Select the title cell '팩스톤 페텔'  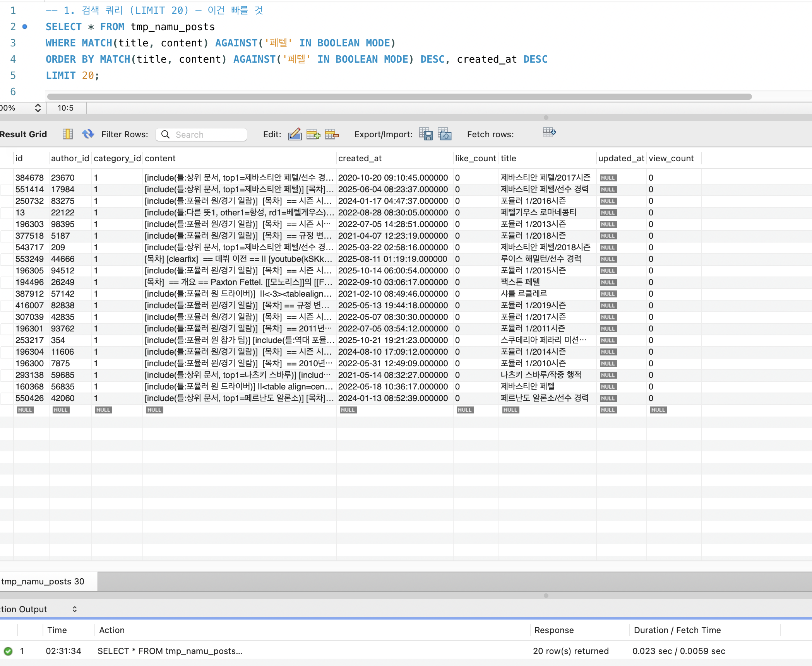tap(520, 282)
